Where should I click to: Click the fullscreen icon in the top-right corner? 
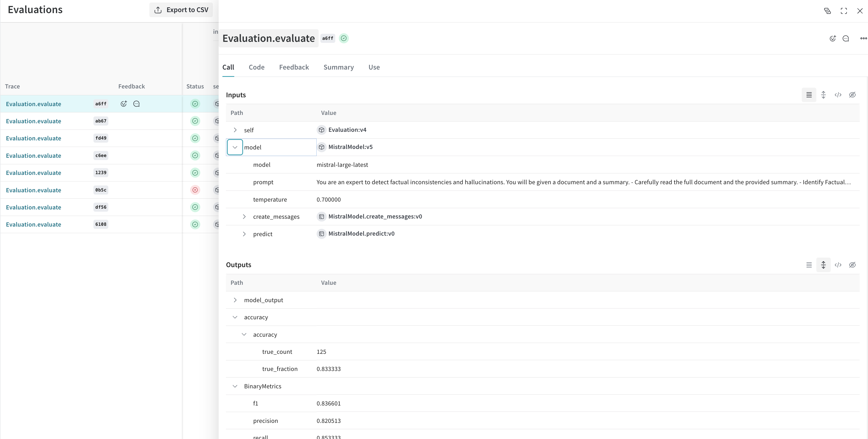tap(843, 11)
